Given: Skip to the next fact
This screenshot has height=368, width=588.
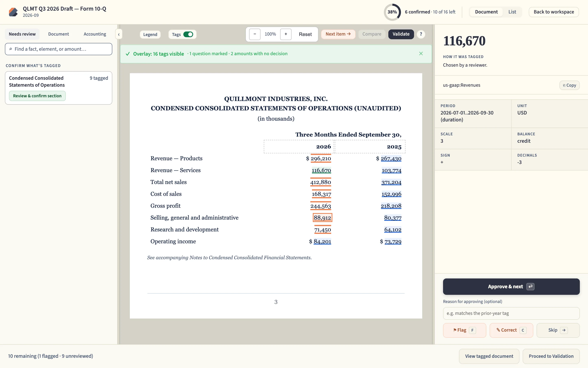Looking at the screenshot, I should point(558,330).
